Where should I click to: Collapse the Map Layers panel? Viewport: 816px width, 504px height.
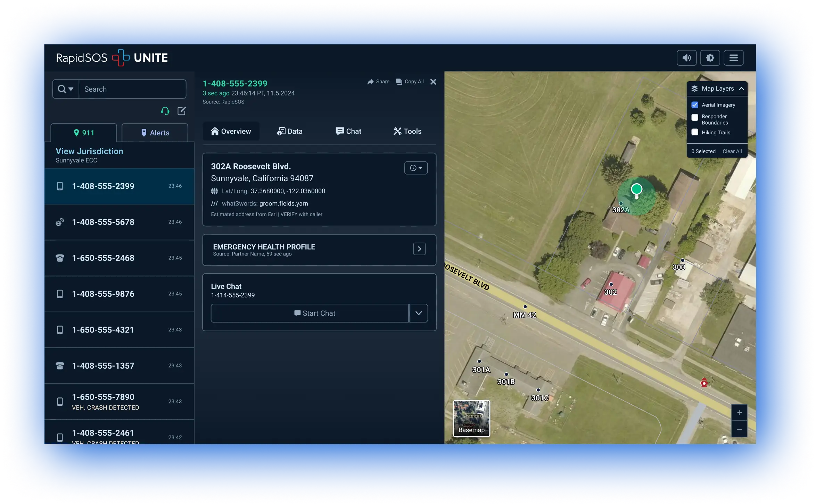tap(741, 89)
